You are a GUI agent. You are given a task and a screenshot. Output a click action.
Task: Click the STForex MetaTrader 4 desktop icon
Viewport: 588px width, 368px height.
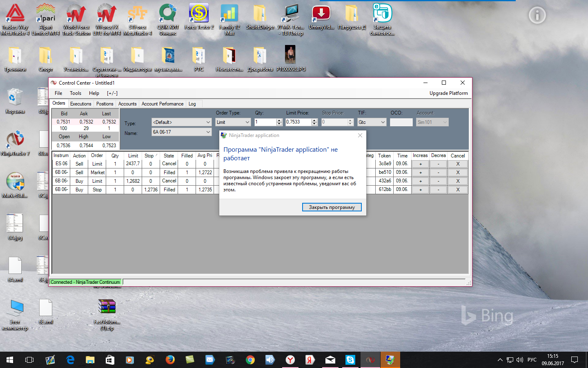click(138, 19)
